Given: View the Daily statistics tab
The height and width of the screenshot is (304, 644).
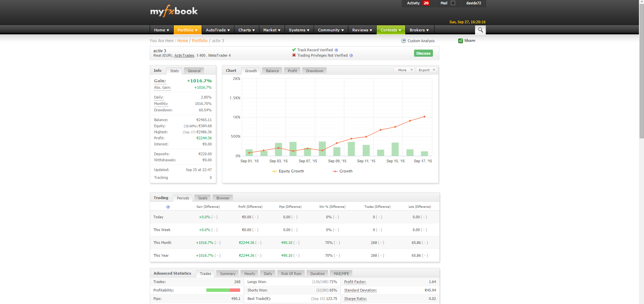Looking at the screenshot, I should pyautogui.click(x=268, y=274).
